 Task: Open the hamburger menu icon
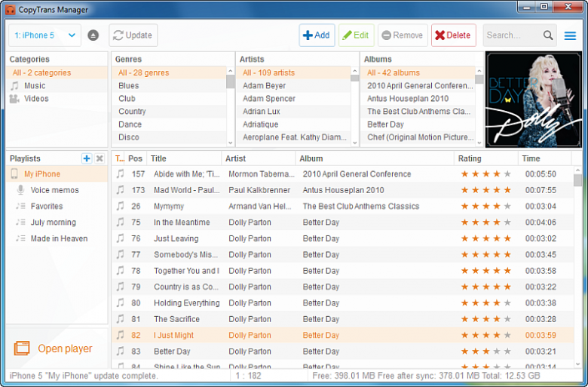coord(570,35)
